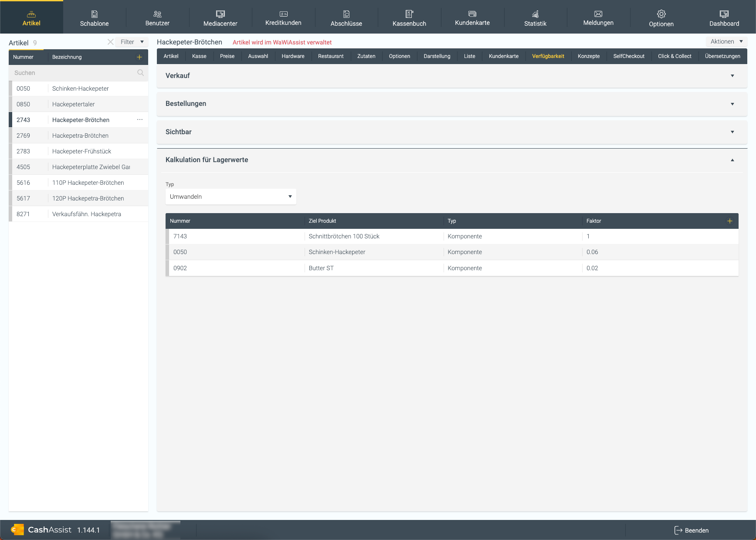Image resolution: width=756 pixels, height=540 pixels.
Task: Switch to the Preise tab
Action: click(x=227, y=56)
